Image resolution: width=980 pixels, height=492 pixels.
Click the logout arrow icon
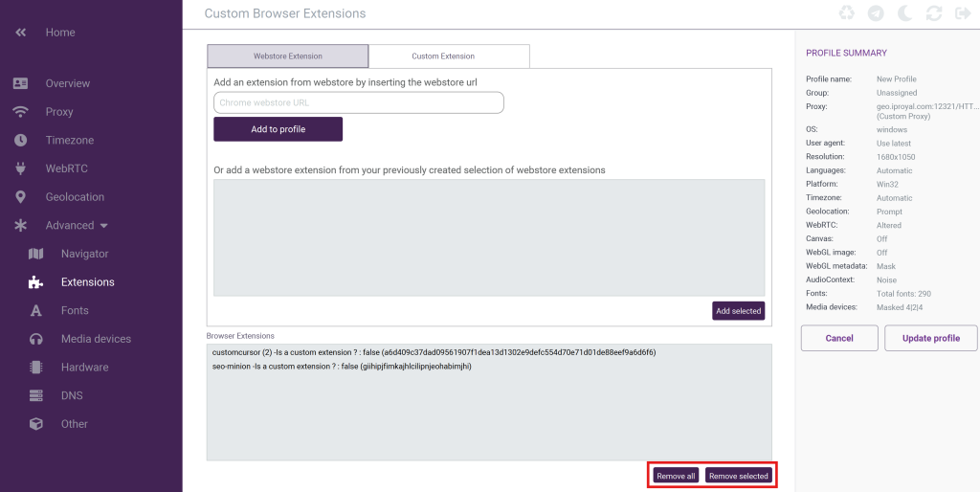(962, 13)
